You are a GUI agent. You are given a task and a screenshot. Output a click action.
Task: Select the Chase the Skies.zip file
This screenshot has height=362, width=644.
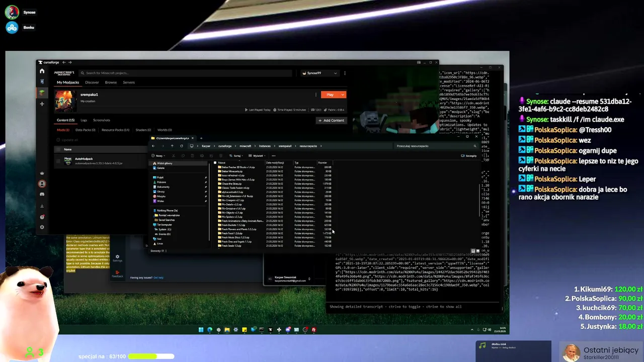pos(232,184)
